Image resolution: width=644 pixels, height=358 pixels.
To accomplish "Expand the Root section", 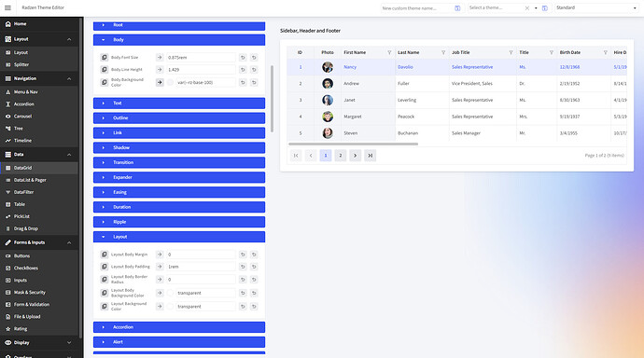I will point(179,25).
